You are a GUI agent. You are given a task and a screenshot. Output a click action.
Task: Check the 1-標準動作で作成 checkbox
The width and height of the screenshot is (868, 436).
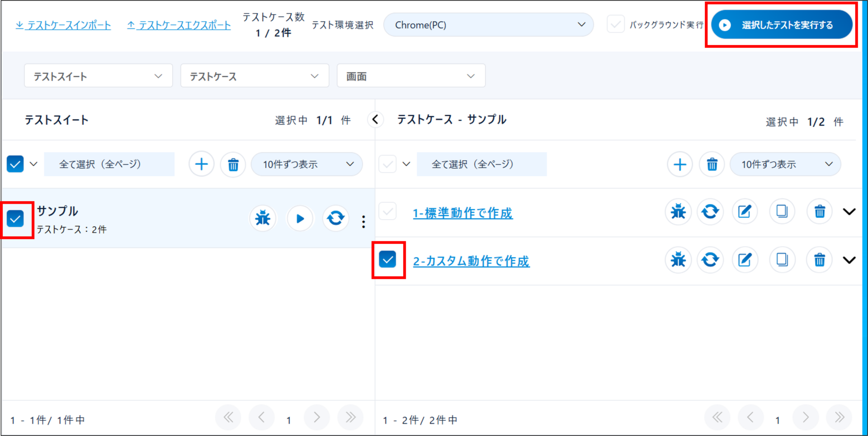(387, 211)
